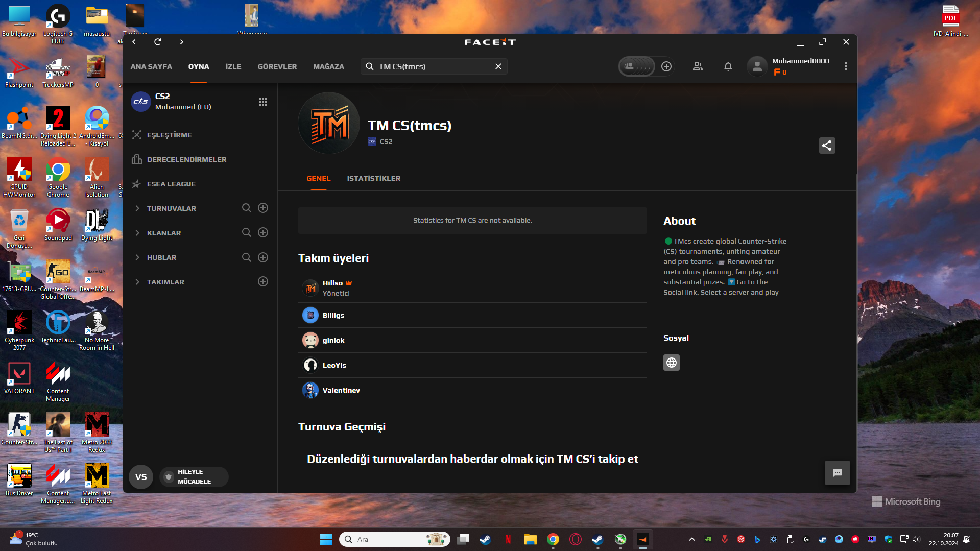Reload the page with the refresh icon
980x551 pixels.
pos(158,42)
